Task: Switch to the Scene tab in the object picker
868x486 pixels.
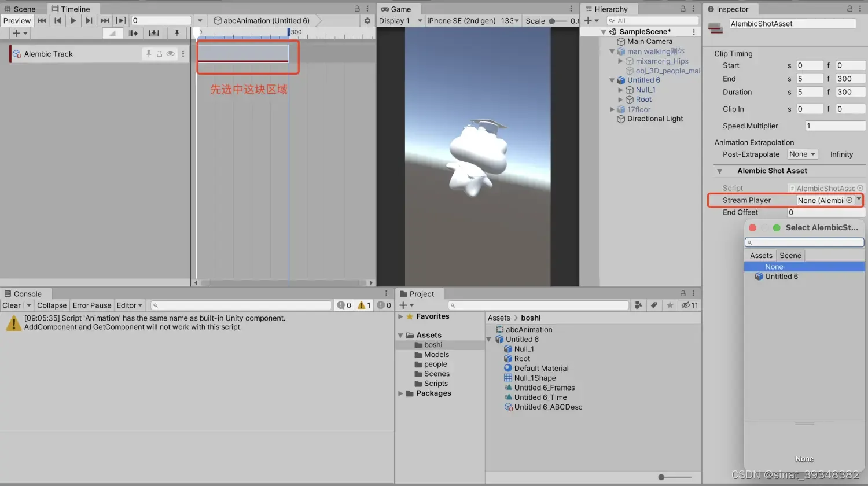Action: [790, 255]
